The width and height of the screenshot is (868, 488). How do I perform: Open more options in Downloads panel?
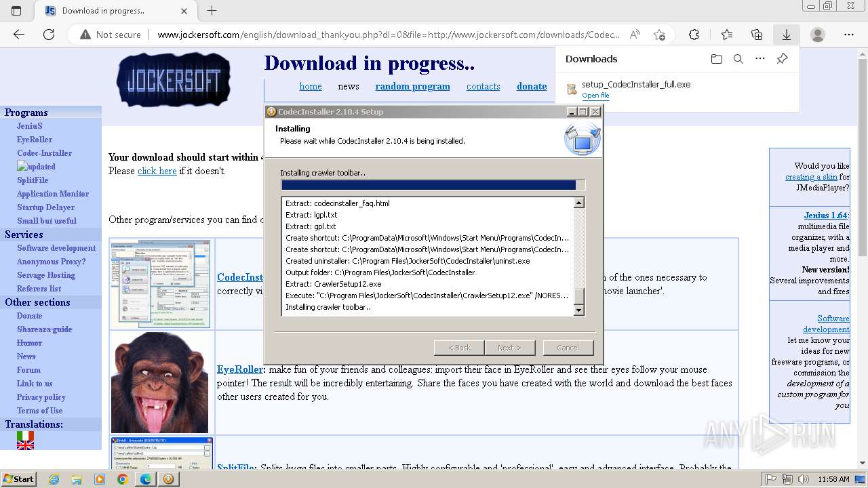[760, 59]
